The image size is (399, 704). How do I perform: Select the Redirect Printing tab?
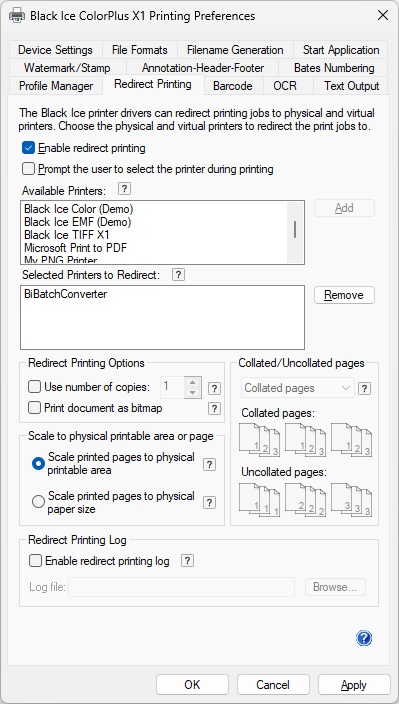pos(153,84)
